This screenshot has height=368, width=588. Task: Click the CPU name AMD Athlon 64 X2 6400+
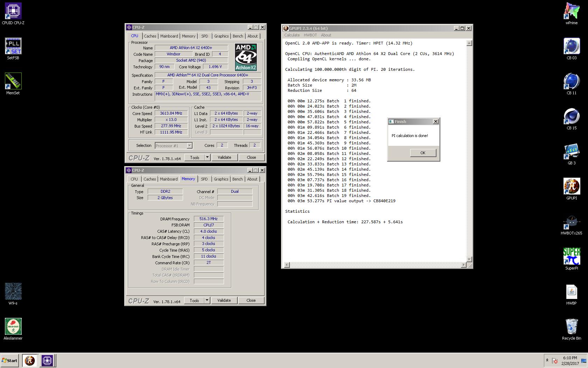coord(191,48)
